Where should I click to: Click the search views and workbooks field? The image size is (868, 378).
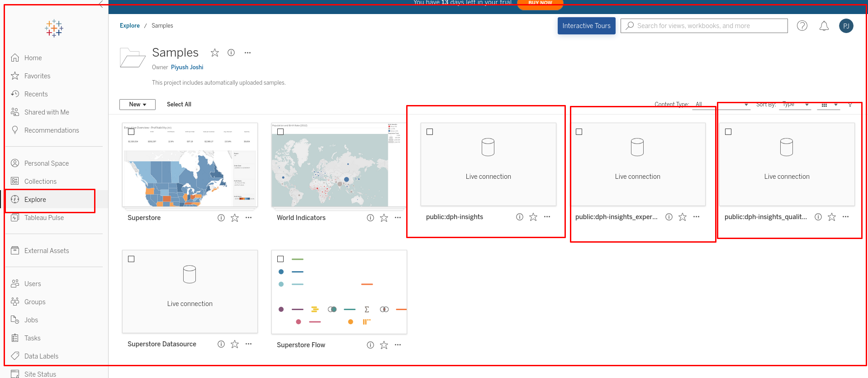pos(704,26)
